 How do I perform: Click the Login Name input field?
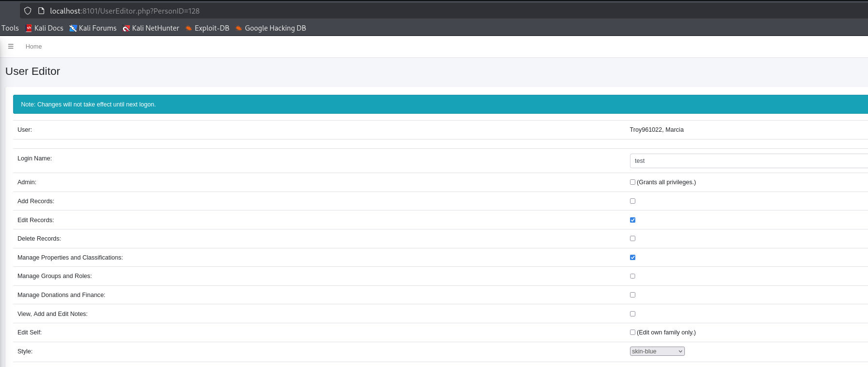pyautogui.click(x=749, y=161)
